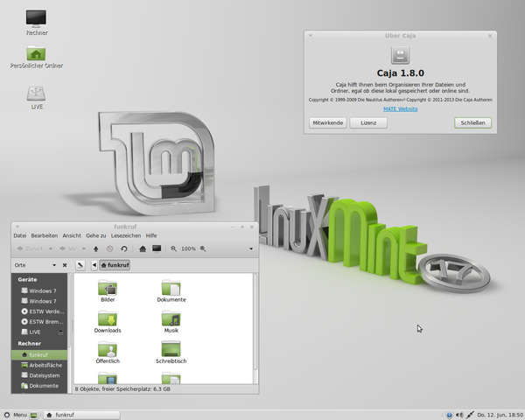The height and width of the screenshot is (420, 525).
Task: Click the Lizenz button
Action: point(368,122)
